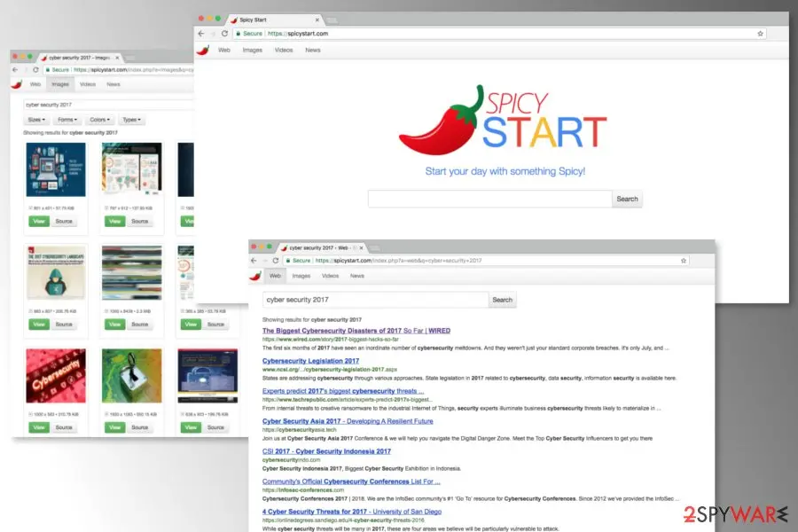
Task: Open 'Community's Official Cybersecurity Conferences List' link
Action: coord(351,481)
